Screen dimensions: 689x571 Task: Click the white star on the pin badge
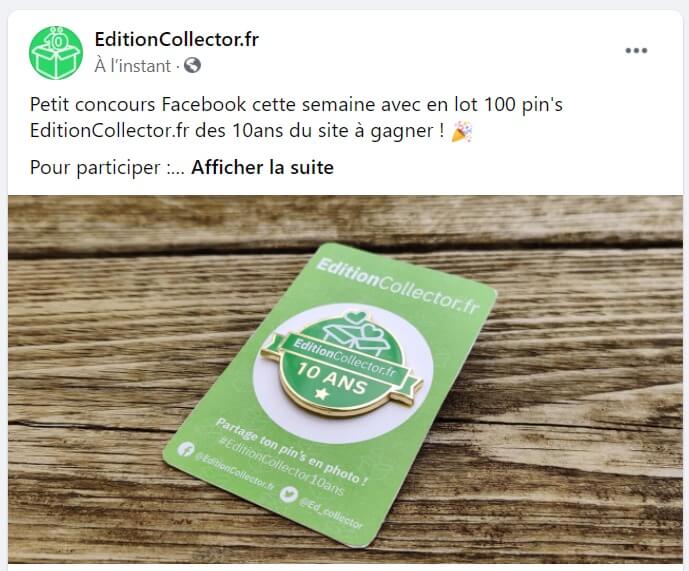point(322,393)
